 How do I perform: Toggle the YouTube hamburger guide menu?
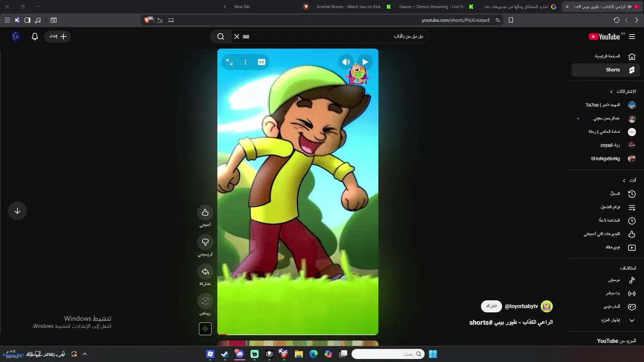(x=632, y=36)
